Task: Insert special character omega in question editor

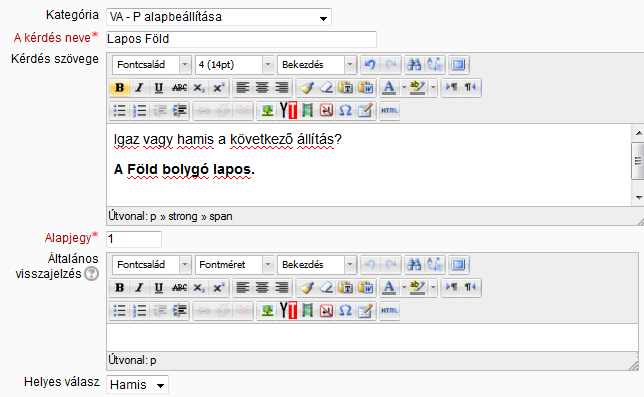Action: pos(345,111)
